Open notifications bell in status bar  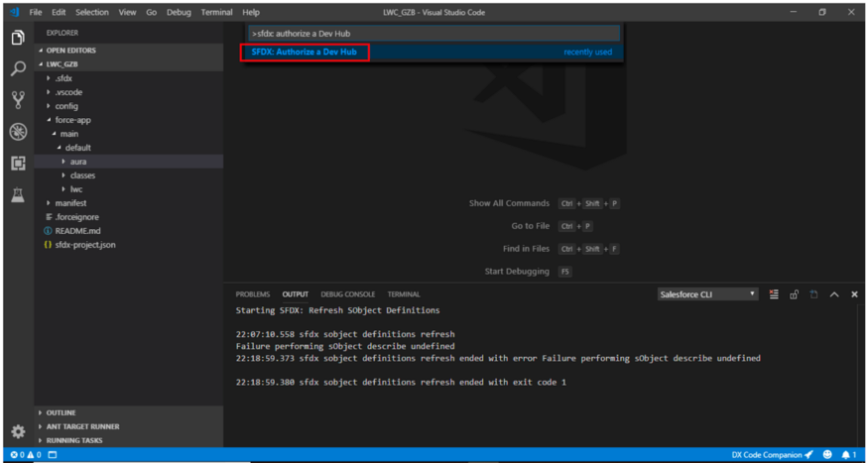848,455
